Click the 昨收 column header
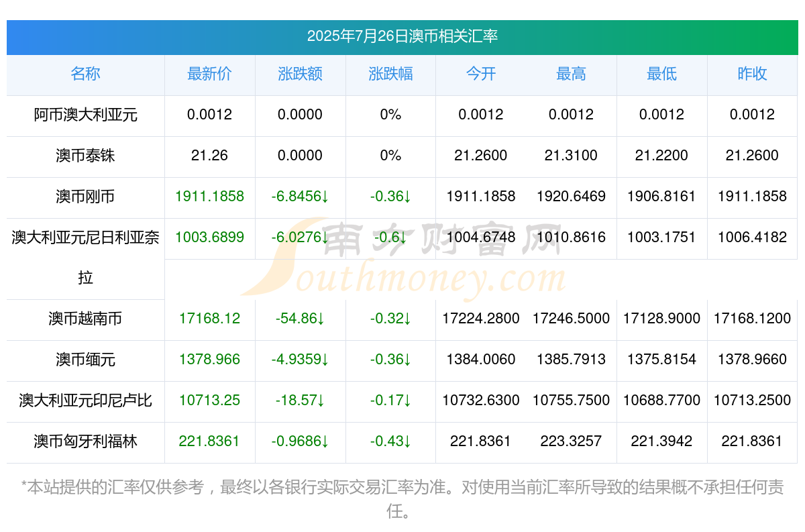 point(752,74)
